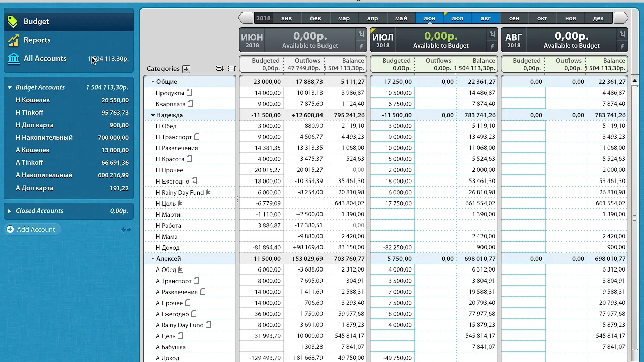The height and width of the screenshot is (362, 644).
Task: Go to earlier months with the left arrow
Action: pos(246,18)
